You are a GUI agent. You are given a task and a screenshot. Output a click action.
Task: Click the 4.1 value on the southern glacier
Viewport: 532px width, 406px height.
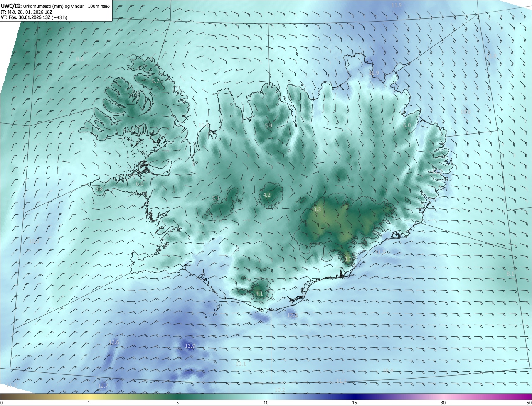click(x=259, y=293)
